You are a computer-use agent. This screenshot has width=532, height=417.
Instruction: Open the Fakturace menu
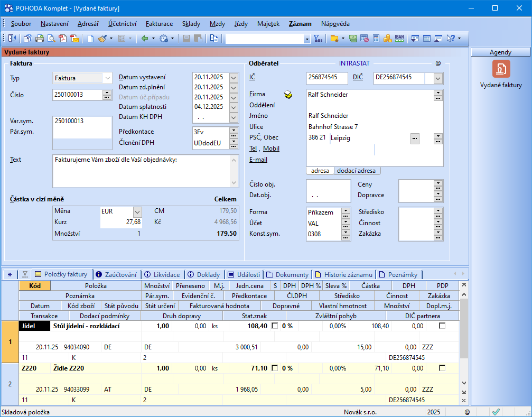(x=159, y=24)
